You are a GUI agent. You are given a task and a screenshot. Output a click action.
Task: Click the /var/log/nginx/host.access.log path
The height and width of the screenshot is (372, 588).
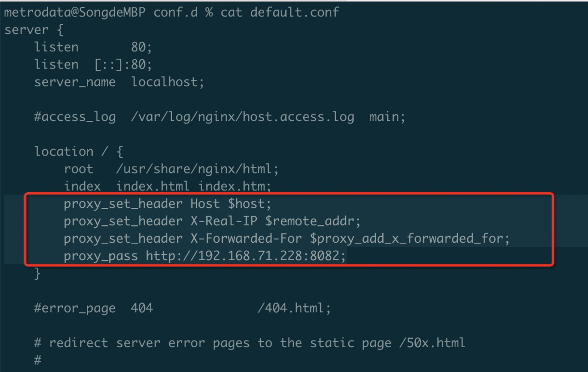(242, 117)
